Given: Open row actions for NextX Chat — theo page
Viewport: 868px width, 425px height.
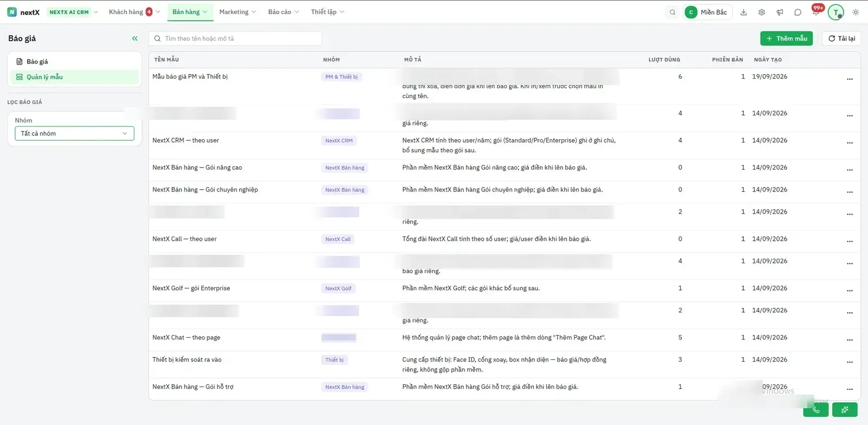Looking at the screenshot, I should pyautogui.click(x=850, y=340).
